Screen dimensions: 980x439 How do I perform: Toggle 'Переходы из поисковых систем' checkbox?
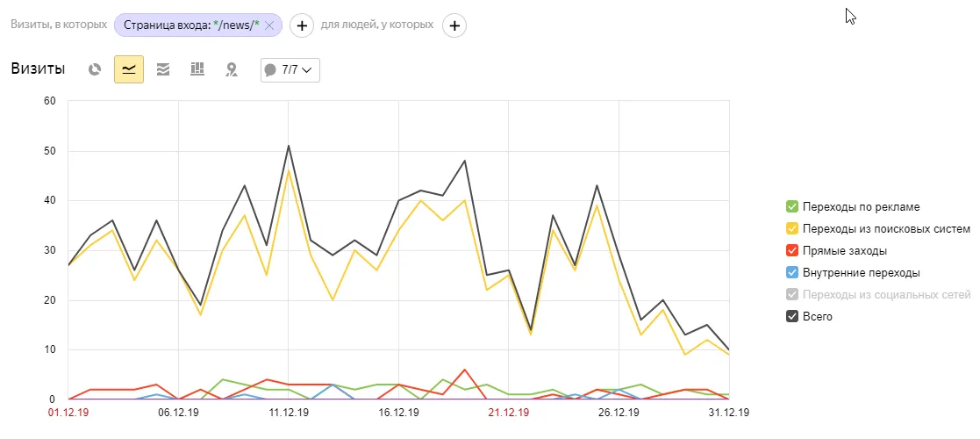tap(792, 229)
